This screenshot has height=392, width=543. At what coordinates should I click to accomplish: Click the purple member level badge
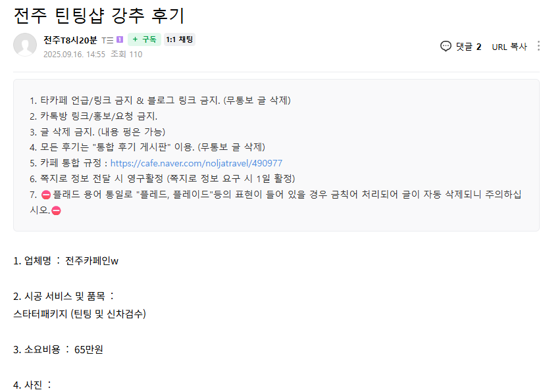click(120, 39)
